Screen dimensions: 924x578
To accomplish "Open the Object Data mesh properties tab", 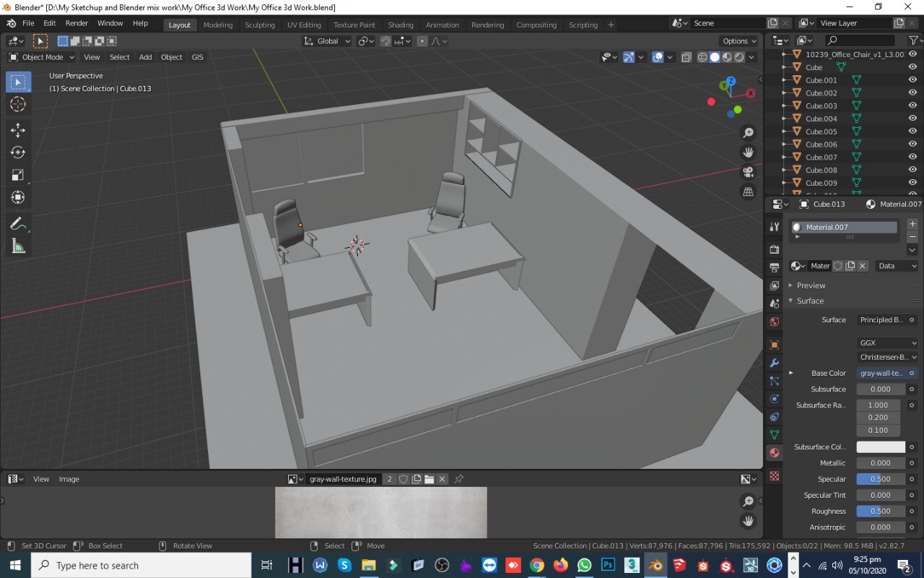I will (x=775, y=435).
